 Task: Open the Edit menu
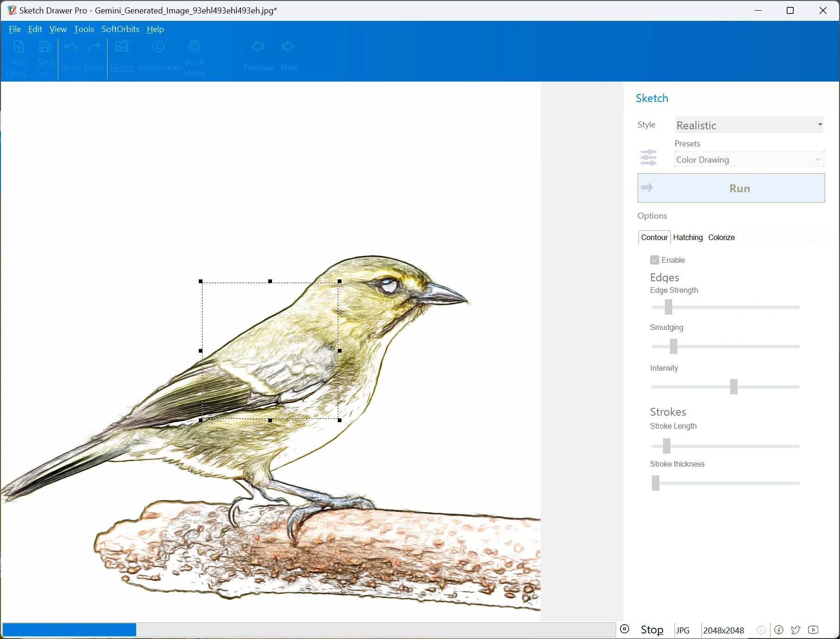(35, 29)
